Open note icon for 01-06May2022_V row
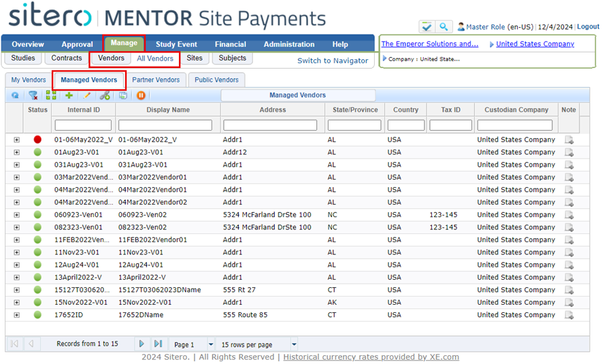Image resolution: width=602 pixels, height=364 pixels. 569,139
